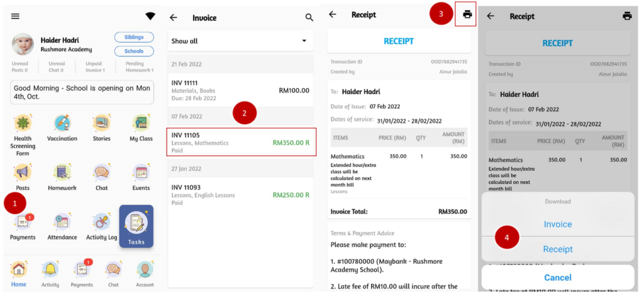The width and height of the screenshot is (644, 299).
Task: Open the Stories icon
Action: tap(101, 123)
